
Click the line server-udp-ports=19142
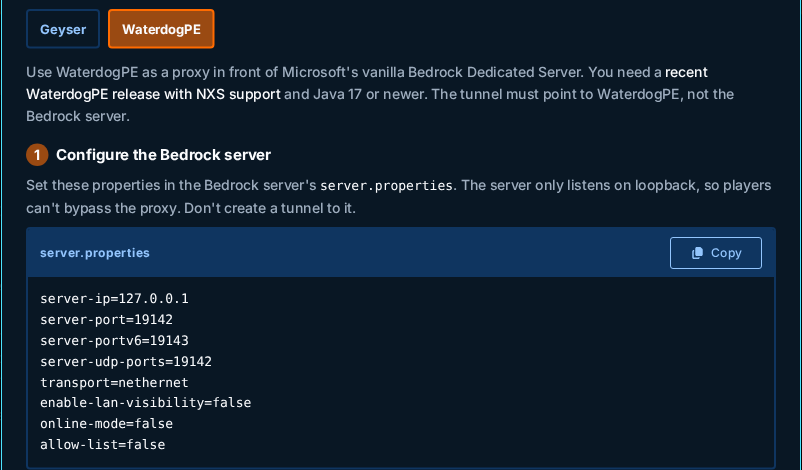(126, 362)
